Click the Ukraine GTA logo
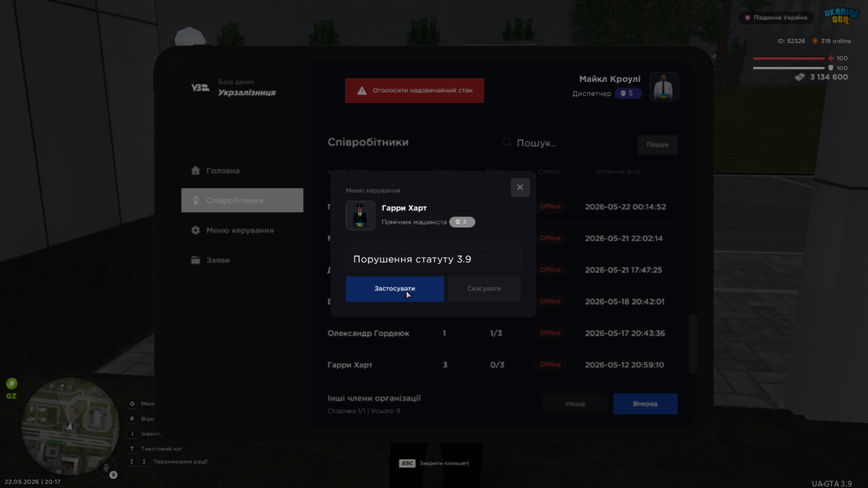The width and height of the screenshot is (868, 488). click(841, 17)
